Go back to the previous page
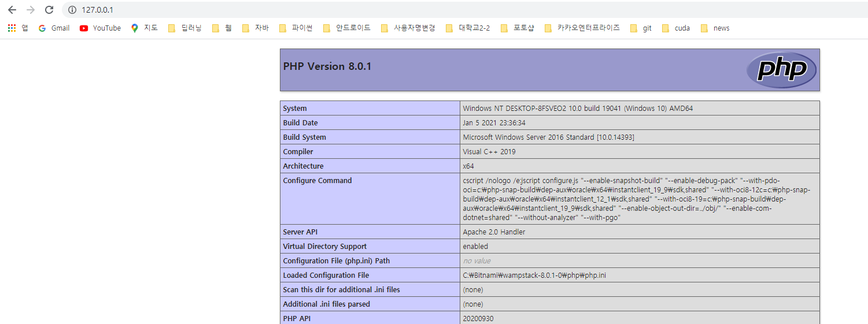Image resolution: width=868 pixels, height=324 pixels. pyautogui.click(x=12, y=10)
